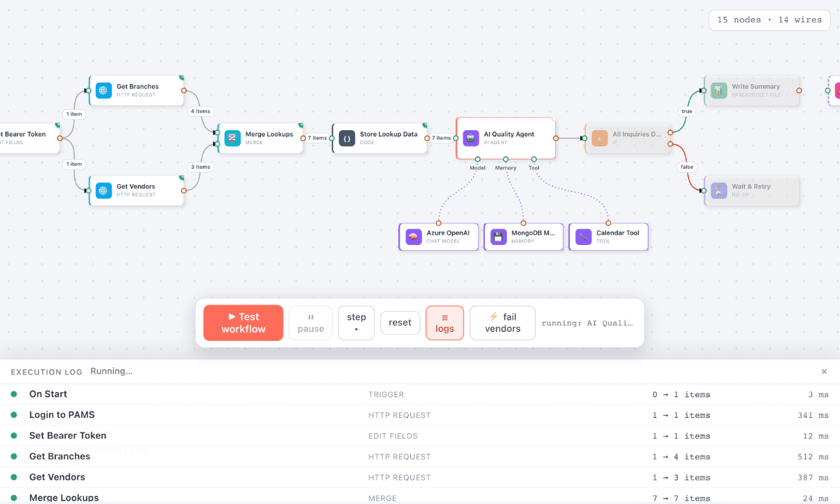Close the execution log panel
This screenshot has width=840, height=504.
(824, 372)
